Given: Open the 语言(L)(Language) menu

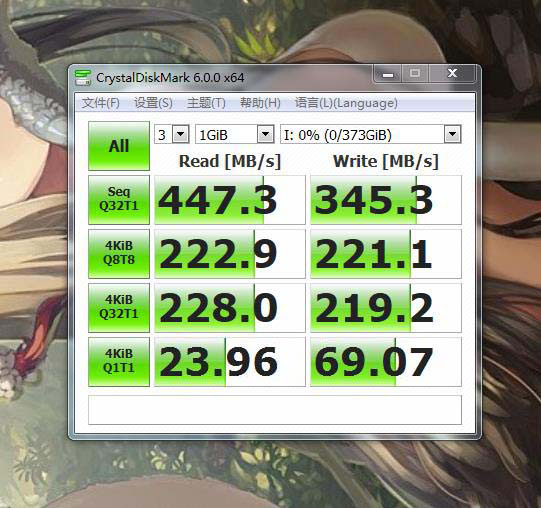Looking at the screenshot, I should 346,103.
